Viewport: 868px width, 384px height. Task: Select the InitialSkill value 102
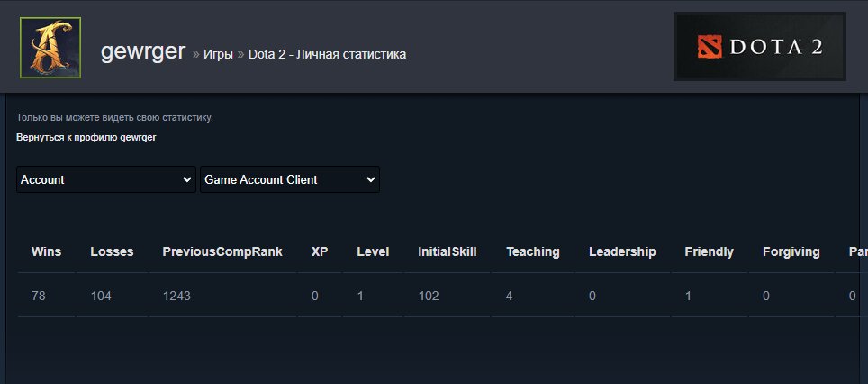tap(429, 296)
